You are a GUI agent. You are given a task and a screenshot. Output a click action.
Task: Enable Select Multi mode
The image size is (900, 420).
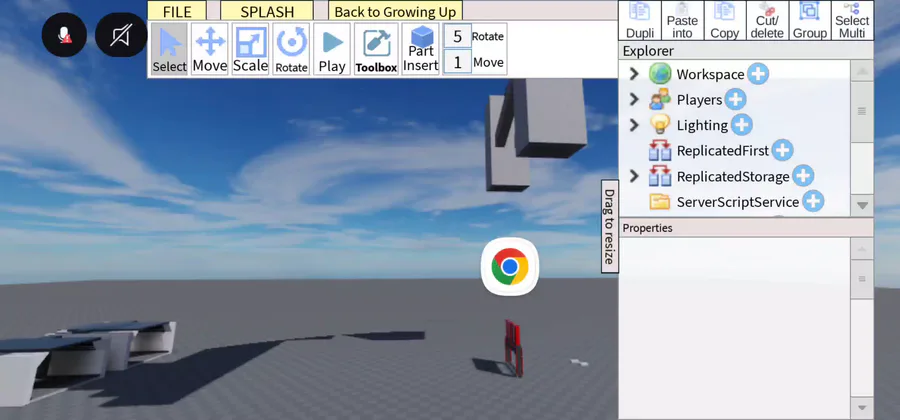tap(852, 20)
